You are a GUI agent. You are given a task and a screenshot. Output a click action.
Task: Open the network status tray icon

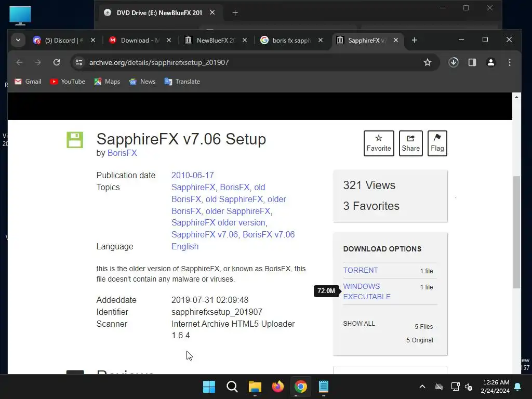pos(455,387)
